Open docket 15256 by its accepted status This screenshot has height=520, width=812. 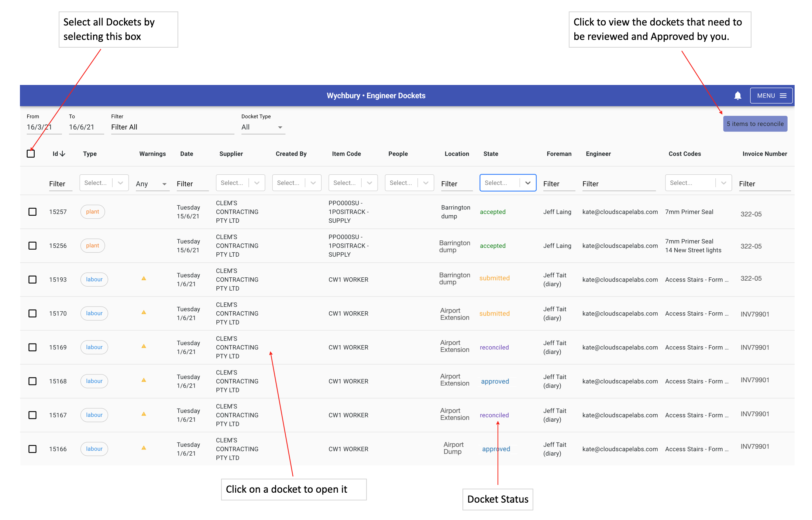[492, 246]
